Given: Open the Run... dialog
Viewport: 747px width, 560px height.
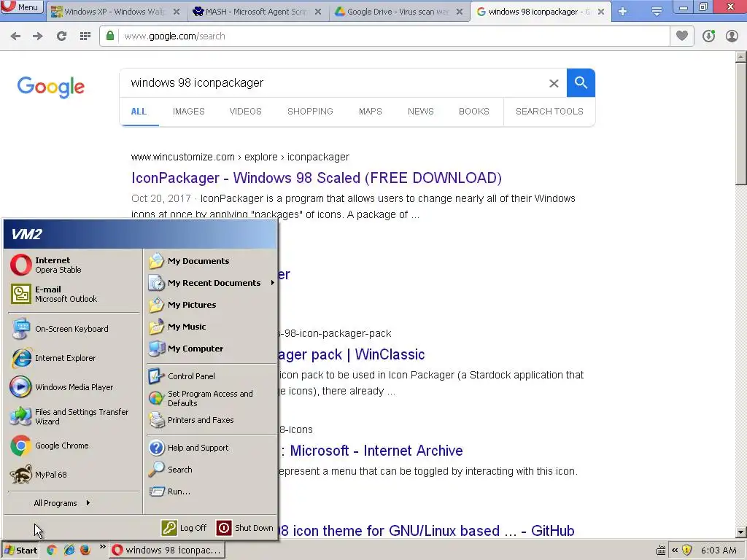Looking at the screenshot, I should [211, 491].
